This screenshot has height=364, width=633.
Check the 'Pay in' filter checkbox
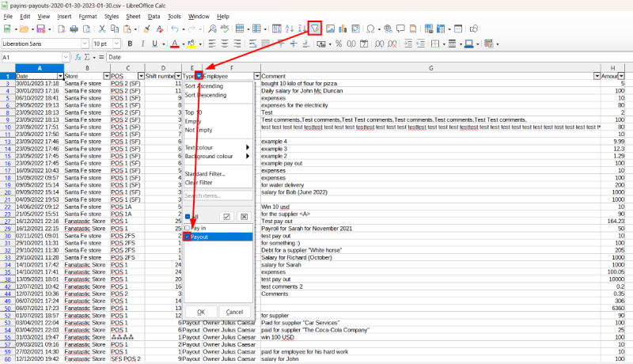pos(188,228)
